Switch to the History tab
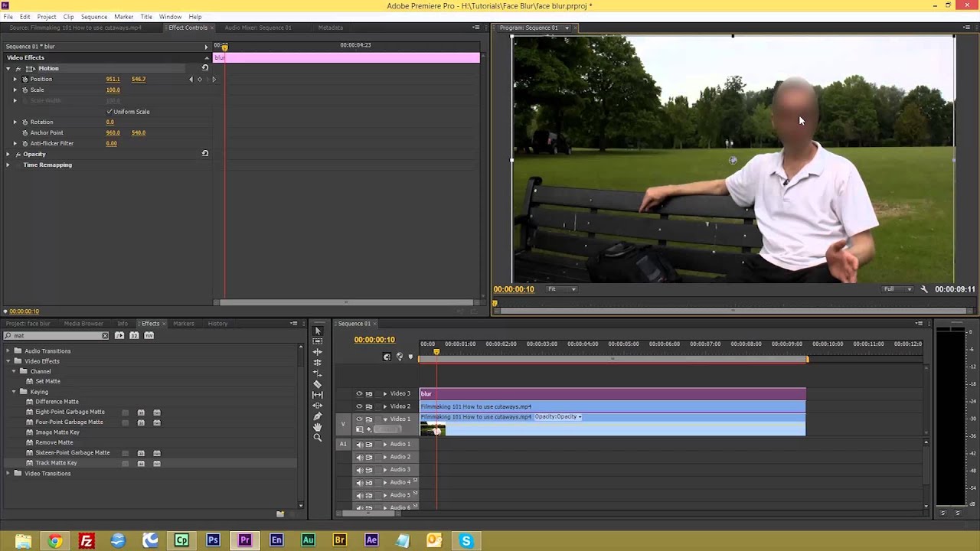 (x=217, y=324)
